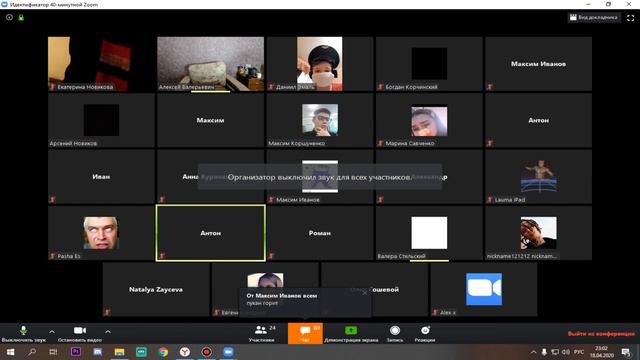Select Даниил Эмаль video tile with mask
The image size is (640, 360).
[x=320, y=64]
